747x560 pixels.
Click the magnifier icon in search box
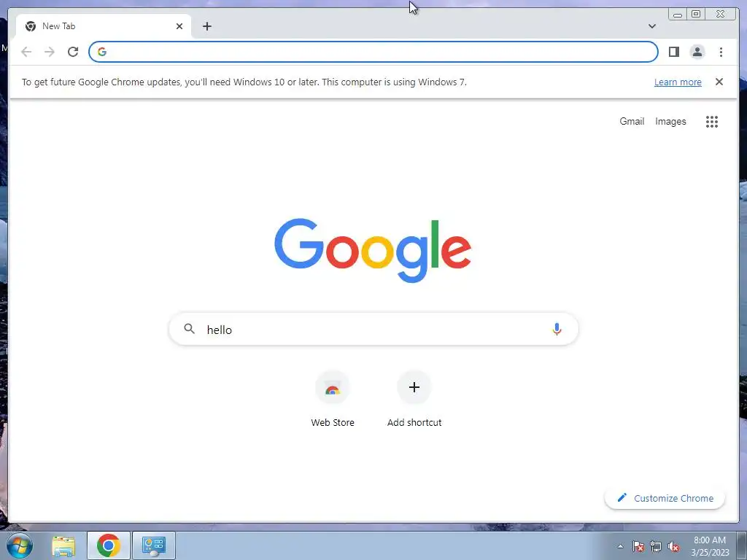pyautogui.click(x=189, y=329)
